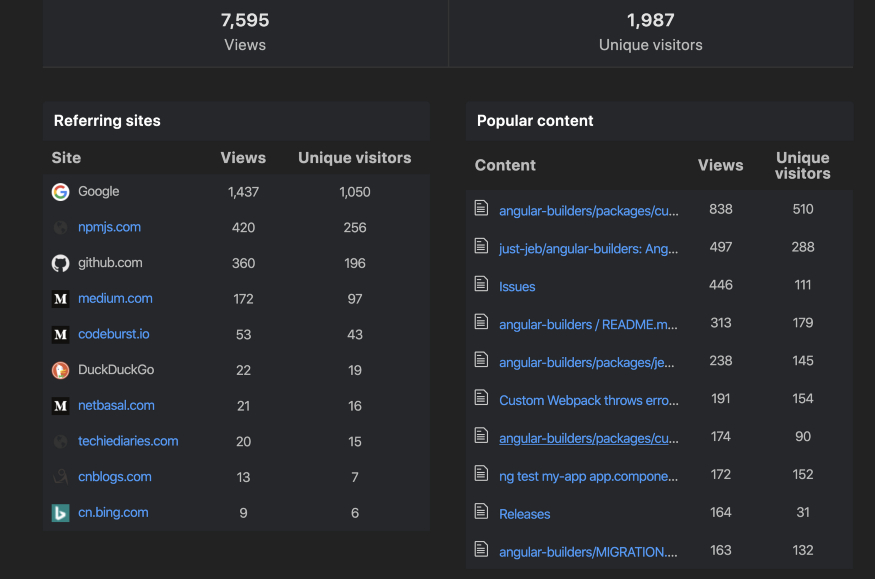Click the DuckDuckGo logo icon
The width and height of the screenshot is (875, 579).
[x=60, y=370]
